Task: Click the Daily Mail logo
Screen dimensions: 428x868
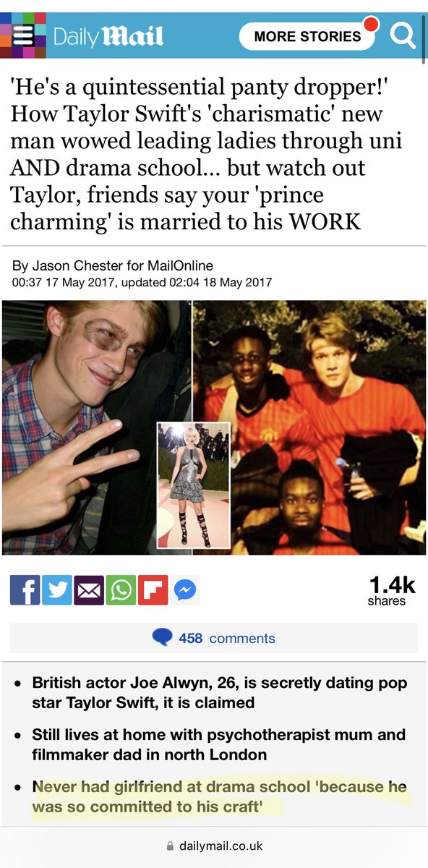Action: click(108, 35)
